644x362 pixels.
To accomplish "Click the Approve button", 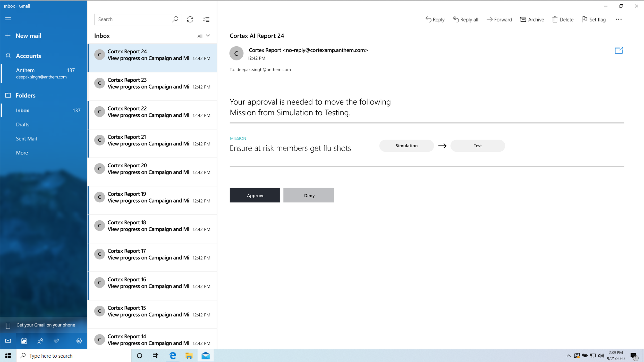I will click(x=255, y=195).
